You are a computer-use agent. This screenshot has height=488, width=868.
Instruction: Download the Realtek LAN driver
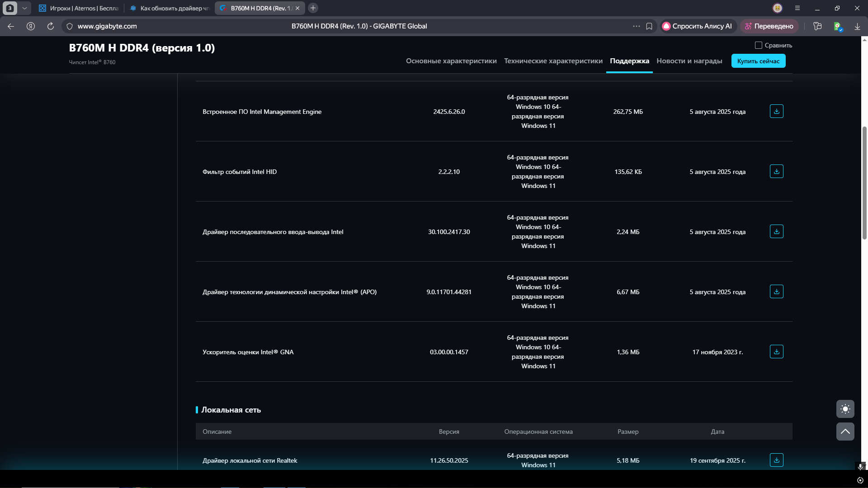click(776, 460)
